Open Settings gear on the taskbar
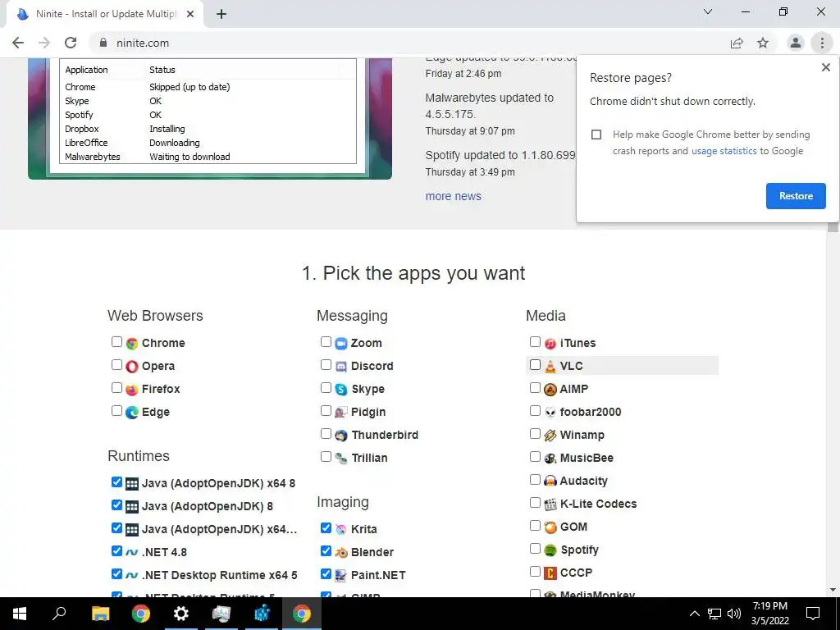The width and height of the screenshot is (840, 630). (x=181, y=614)
